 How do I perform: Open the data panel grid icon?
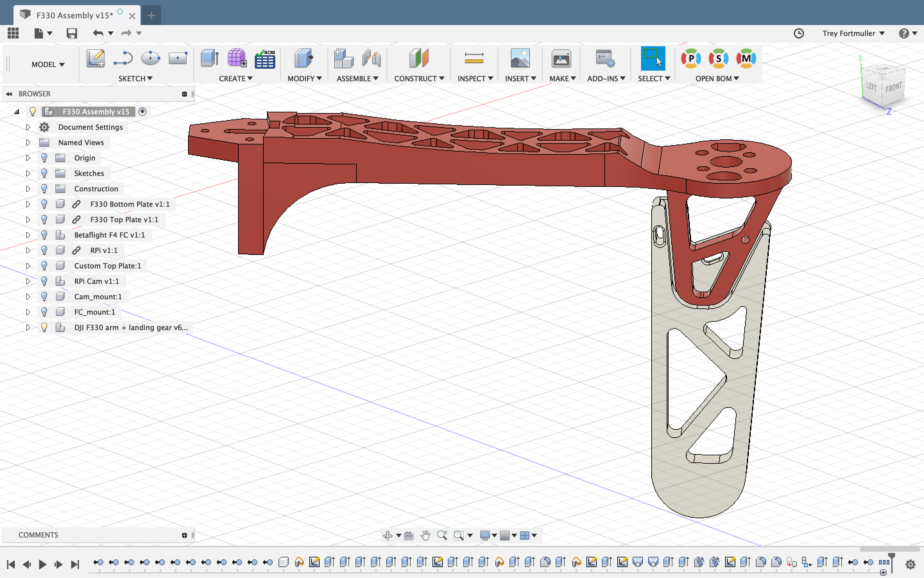(13, 33)
